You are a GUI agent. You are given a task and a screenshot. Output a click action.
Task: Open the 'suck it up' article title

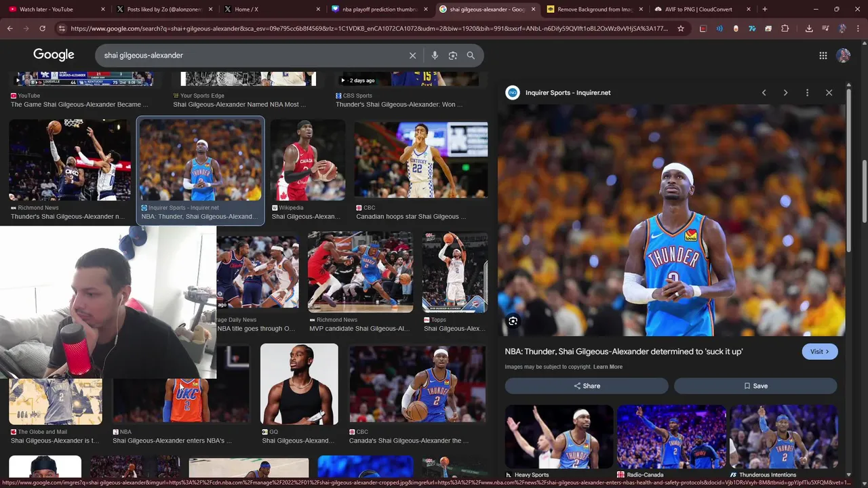[624, 352]
